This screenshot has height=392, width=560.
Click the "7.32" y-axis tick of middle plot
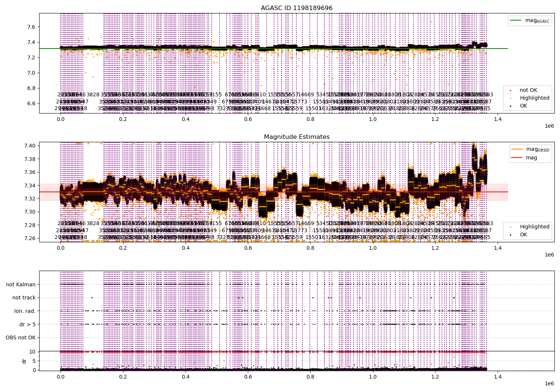(x=29, y=199)
